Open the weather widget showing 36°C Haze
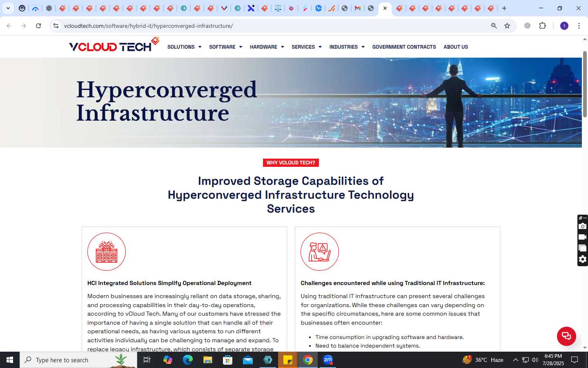 click(483, 360)
